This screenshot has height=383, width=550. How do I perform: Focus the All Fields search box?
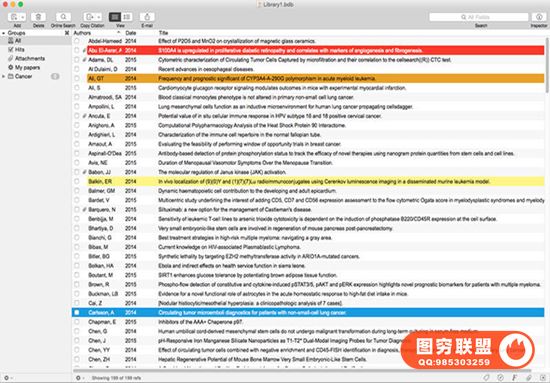click(x=478, y=17)
